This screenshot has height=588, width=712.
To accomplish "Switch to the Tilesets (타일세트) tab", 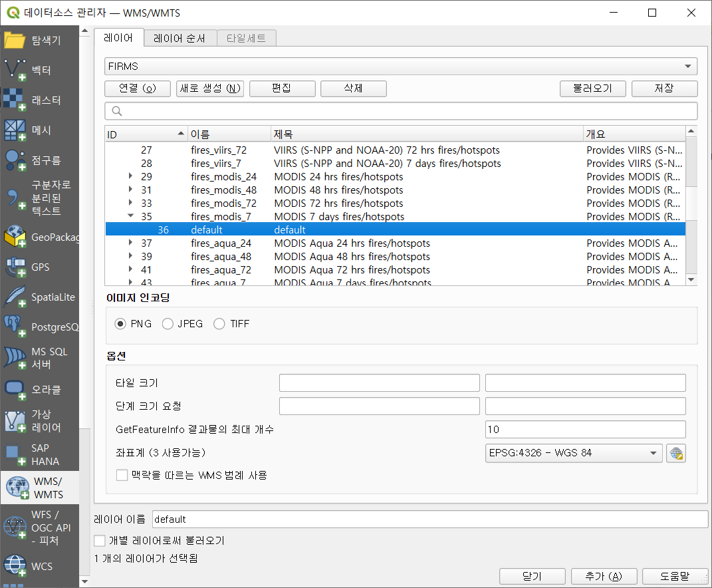I will pos(246,38).
